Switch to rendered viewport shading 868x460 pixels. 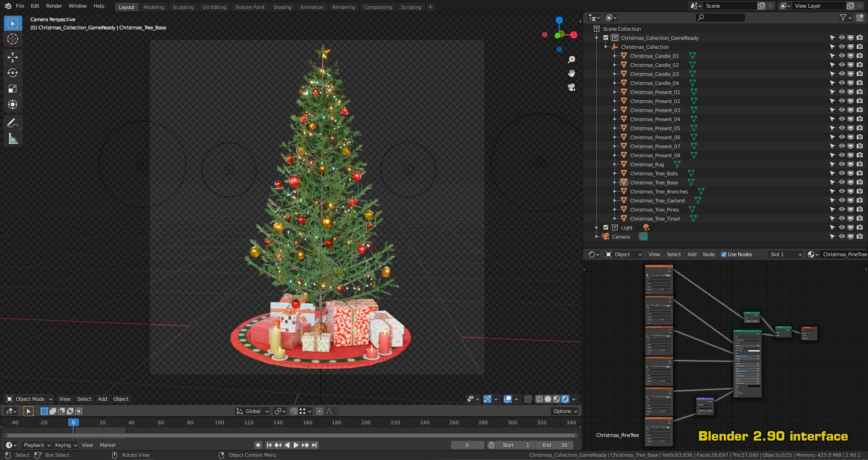565,399
